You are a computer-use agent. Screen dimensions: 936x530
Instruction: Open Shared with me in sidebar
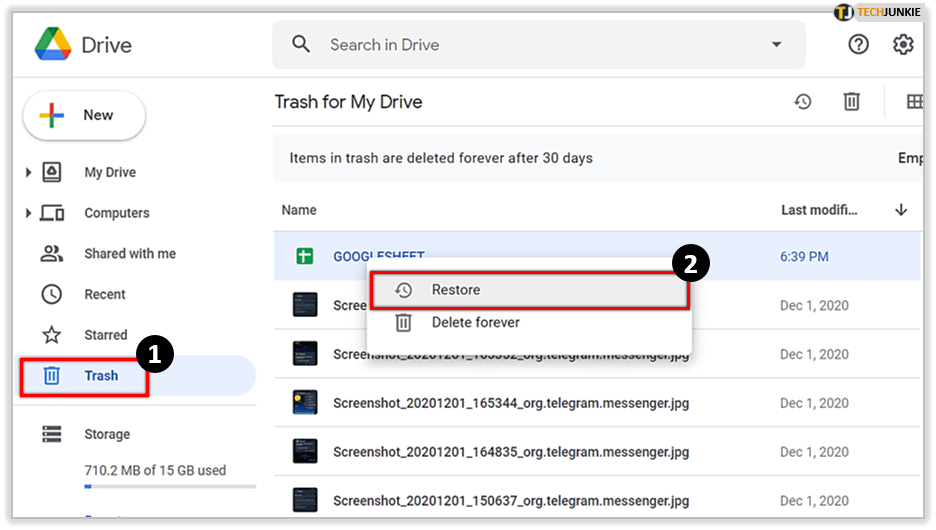click(x=129, y=254)
